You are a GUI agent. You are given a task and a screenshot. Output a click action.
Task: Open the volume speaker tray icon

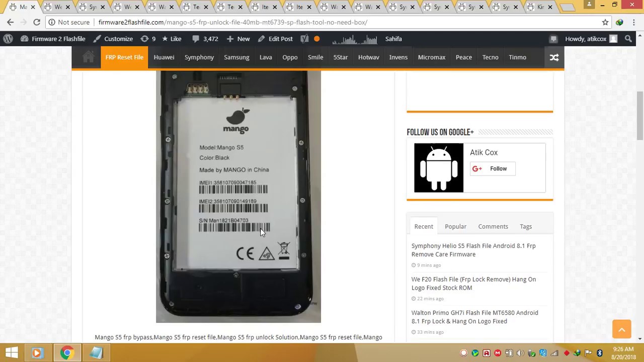tap(520, 353)
